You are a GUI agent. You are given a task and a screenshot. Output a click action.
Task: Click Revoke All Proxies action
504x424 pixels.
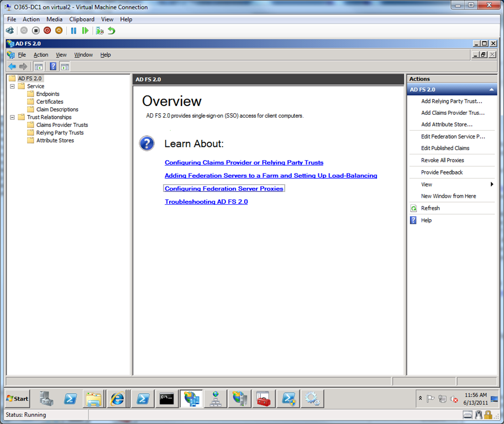pyautogui.click(x=443, y=160)
